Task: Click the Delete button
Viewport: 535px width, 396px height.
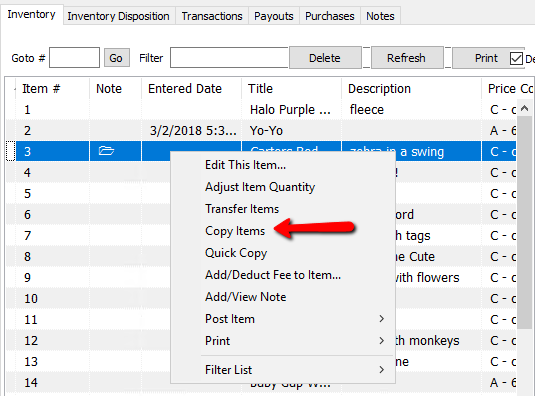Action: tap(325, 58)
